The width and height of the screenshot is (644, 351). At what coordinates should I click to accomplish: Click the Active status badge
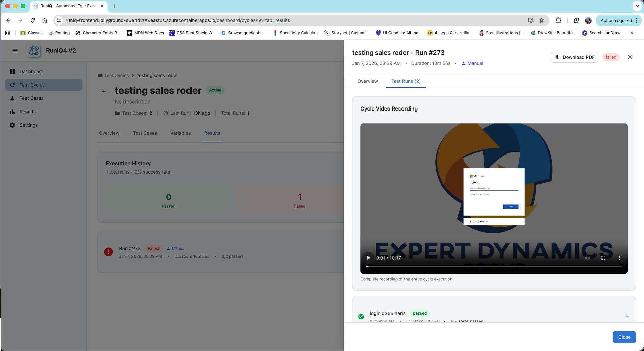215,90
